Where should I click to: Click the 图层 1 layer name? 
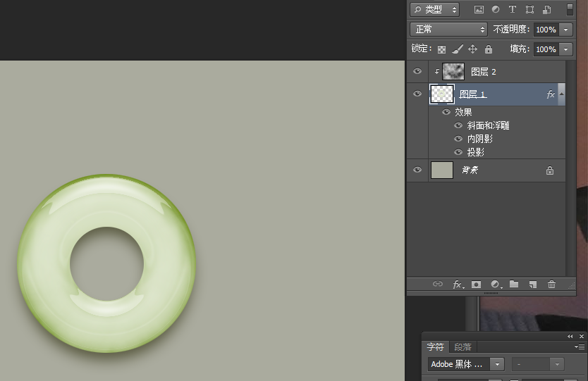[473, 94]
